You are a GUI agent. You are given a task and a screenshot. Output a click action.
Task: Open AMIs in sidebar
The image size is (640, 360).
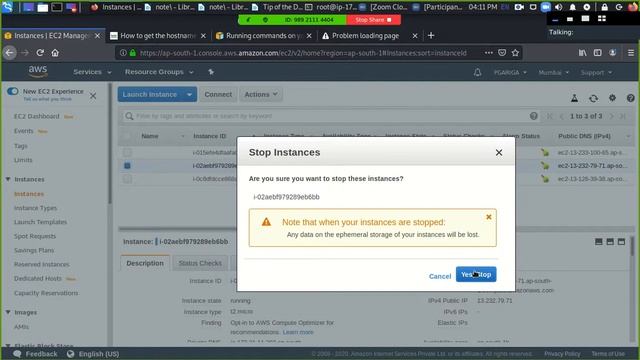(21, 327)
